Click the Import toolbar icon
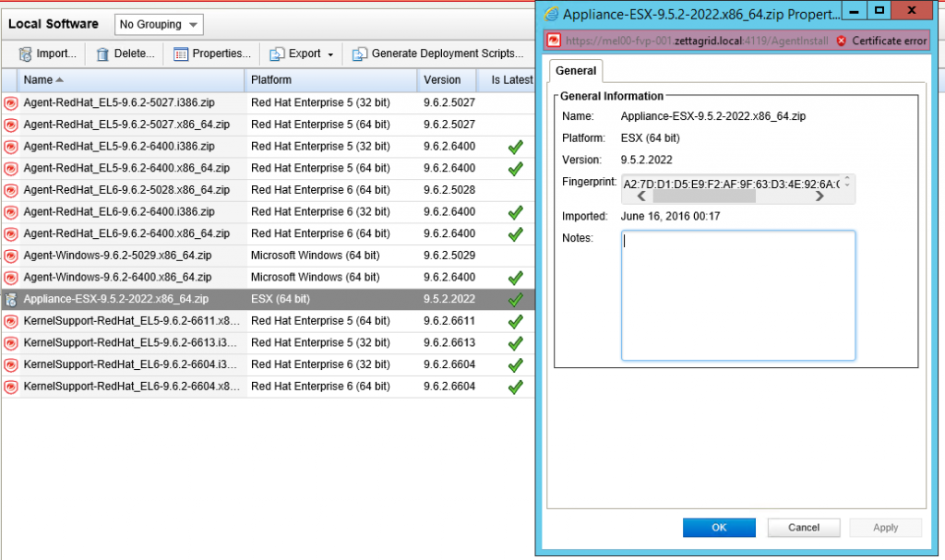 pos(25,54)
